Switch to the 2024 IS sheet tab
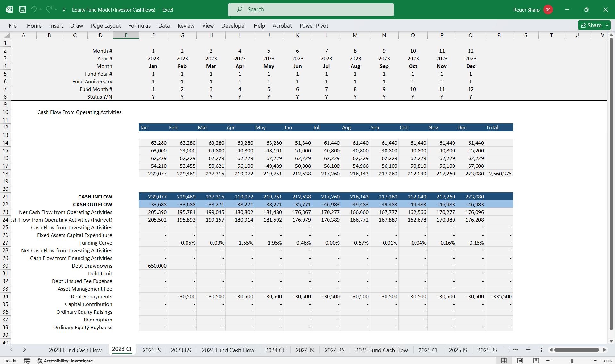The image size is (615, 364). click(305, 350)
